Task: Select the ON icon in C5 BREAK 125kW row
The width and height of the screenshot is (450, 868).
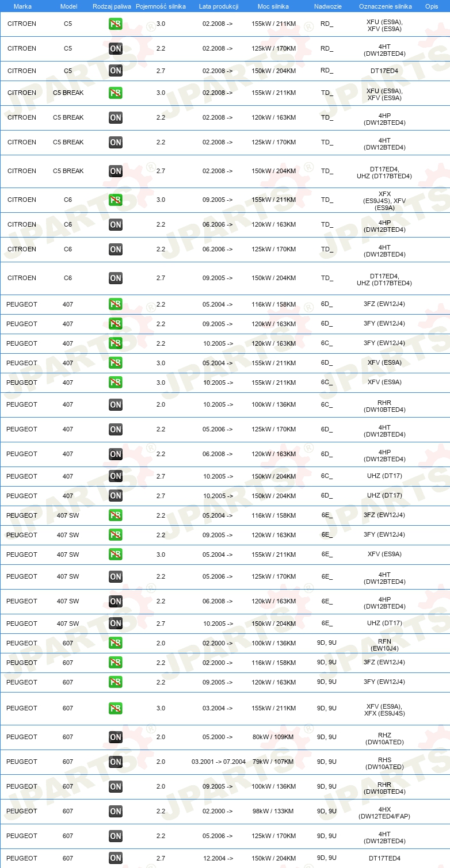Action: [116, 142]
